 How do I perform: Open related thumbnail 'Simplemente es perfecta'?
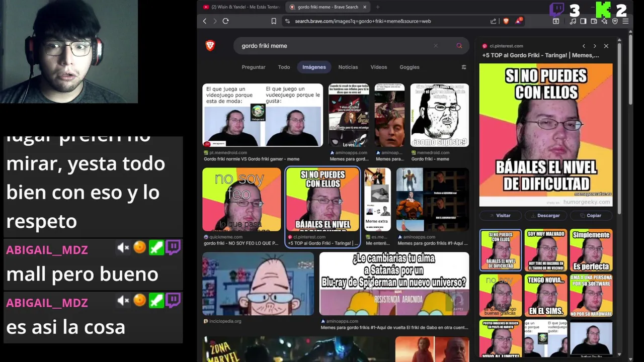tap(591, 250)
